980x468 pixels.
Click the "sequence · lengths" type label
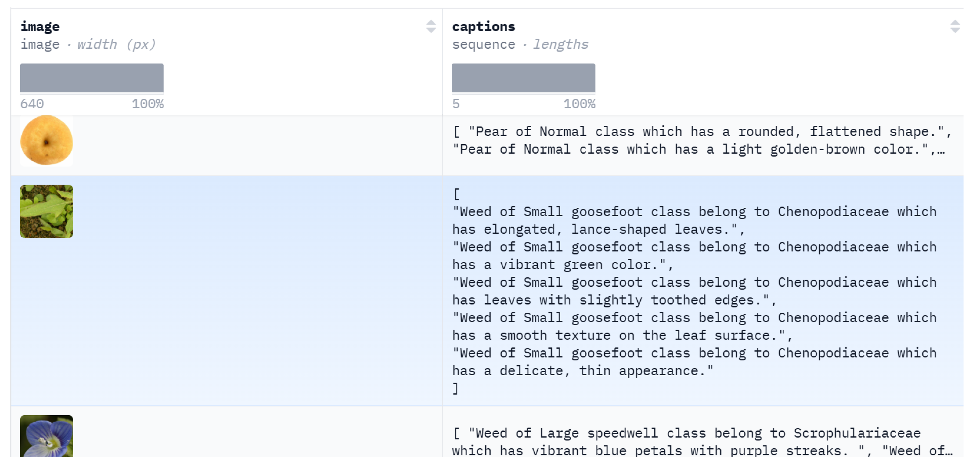520,44
